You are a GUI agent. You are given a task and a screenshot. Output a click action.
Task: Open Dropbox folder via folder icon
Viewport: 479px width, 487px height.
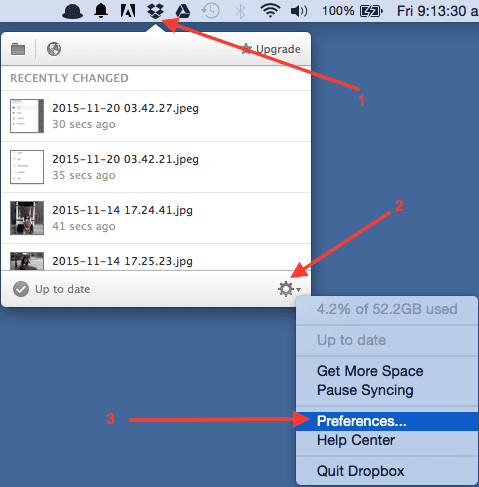pyautogui.click(x=18, y=49)
